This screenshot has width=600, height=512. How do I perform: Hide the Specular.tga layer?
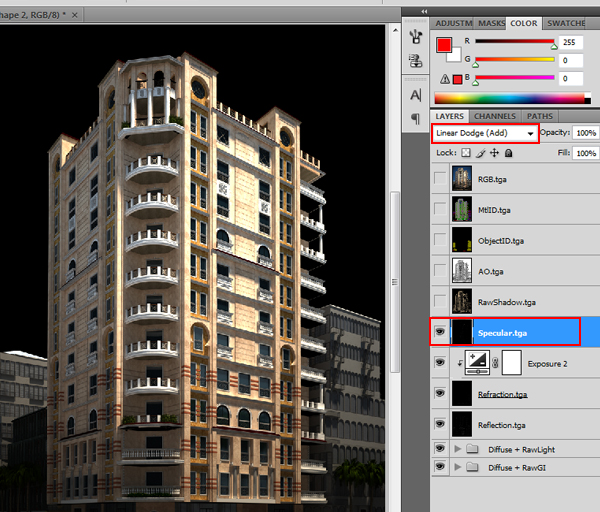click(x=440, y=333)
